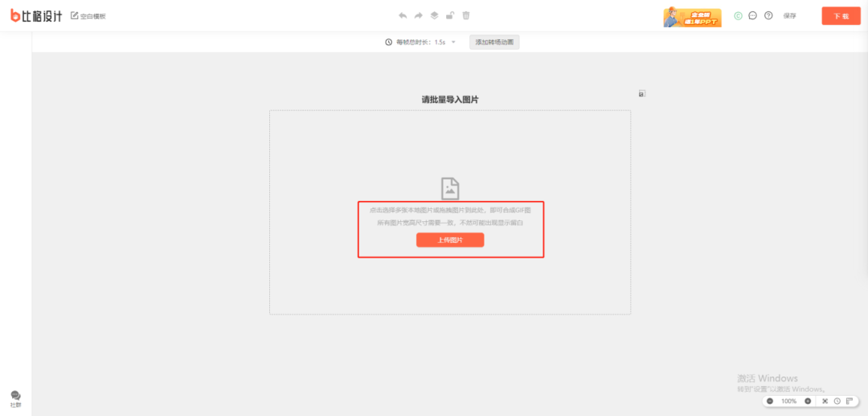Rename the 空白模板 title field

pos(92,16)
